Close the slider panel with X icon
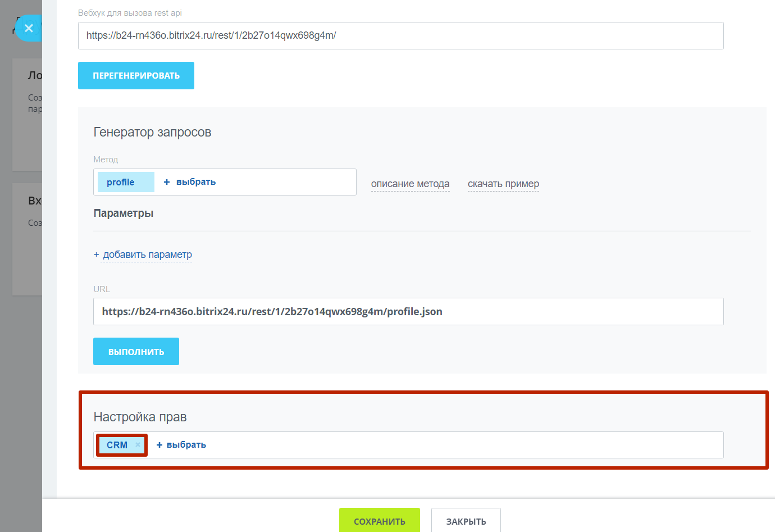The height and width of the screenshot is (532, 775). [29, 28]
